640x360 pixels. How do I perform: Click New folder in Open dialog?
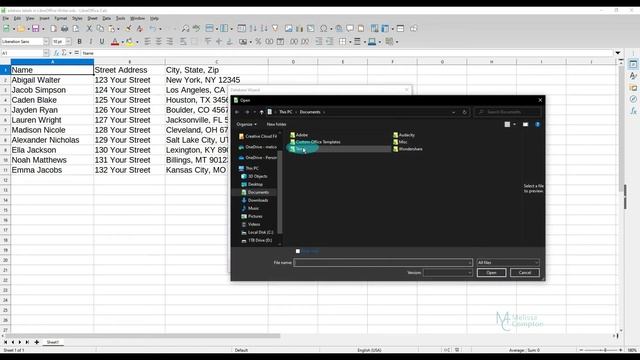coord(276,124)
